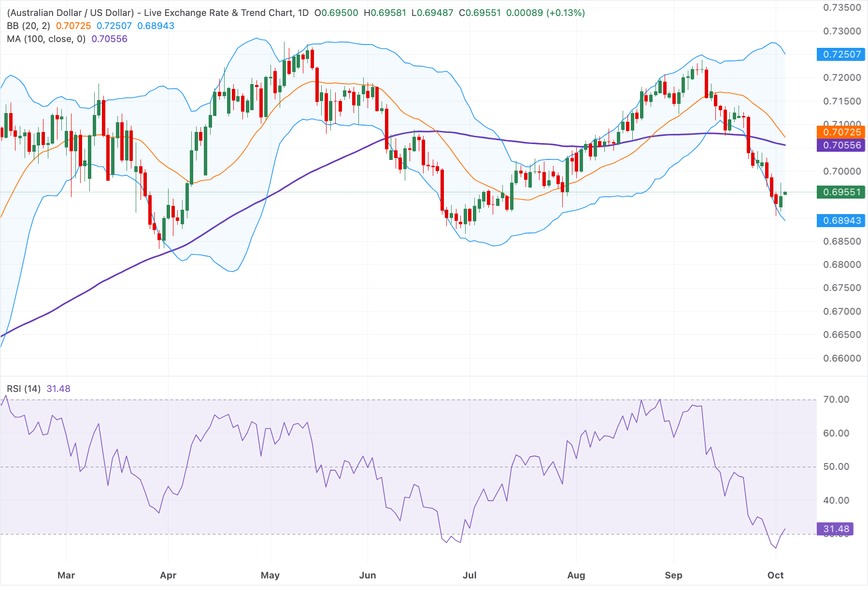Click the purple 0.70556 value in MA legend

click(110, 39)
